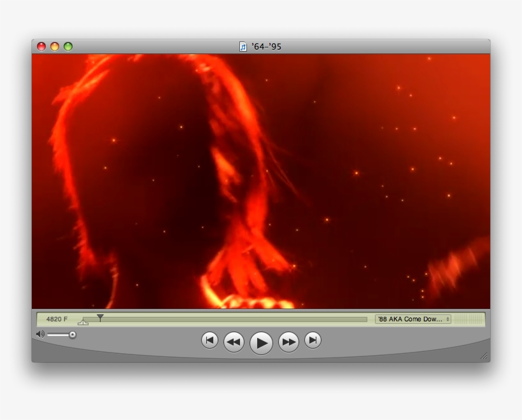This screenshot has height=420, width=522.
Task: Click the selection in/out marker below the timeline
Action: 83,321
